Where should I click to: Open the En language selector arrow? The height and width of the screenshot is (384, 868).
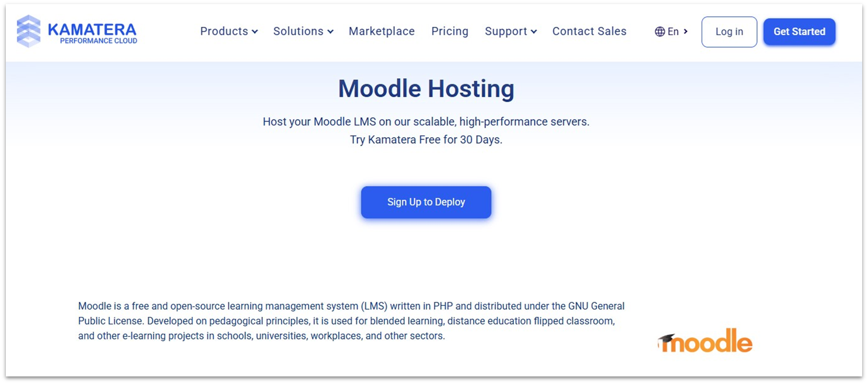pos(686,32)
